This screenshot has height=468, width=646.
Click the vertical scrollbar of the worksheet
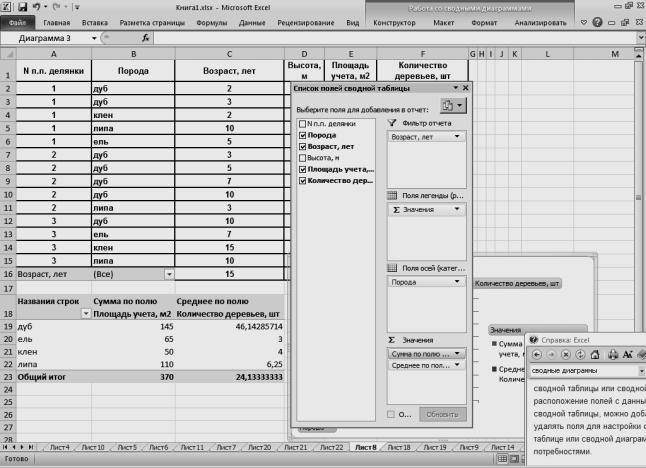(x=638, y=198)
